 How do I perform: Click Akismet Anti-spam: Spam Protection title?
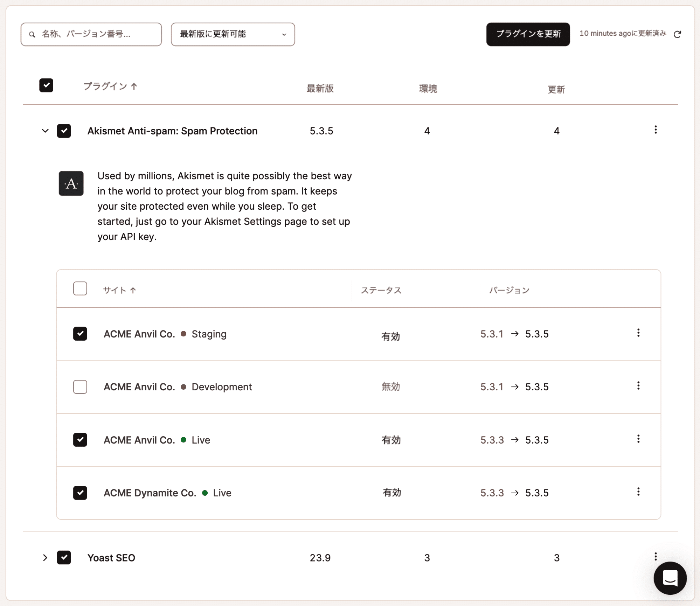(172, 131)
